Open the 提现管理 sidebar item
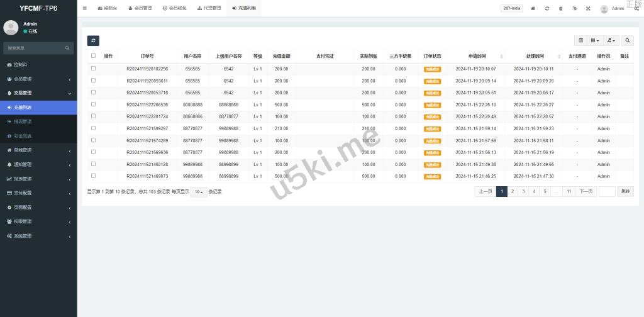Image resolution: width=644 pixels, height=317 pixels. click(23, 121)
